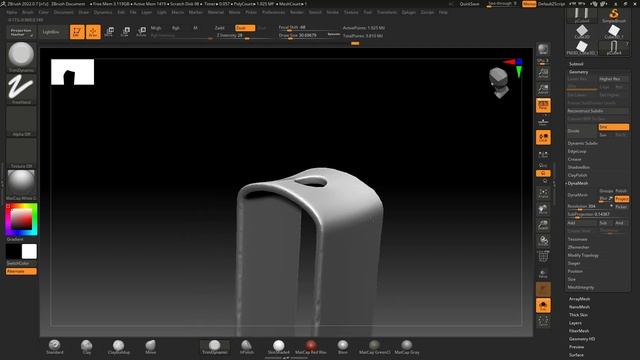
Task: Select the Clay brush at bottom
Action: [x=87, y=347]
